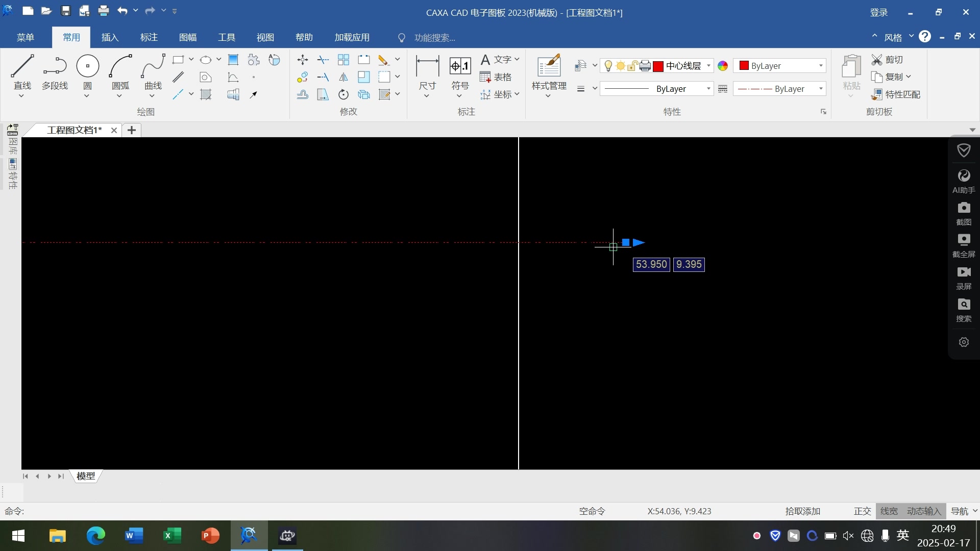
Task: Toggle 线宽 lineweight display
Action: (889, 511)
